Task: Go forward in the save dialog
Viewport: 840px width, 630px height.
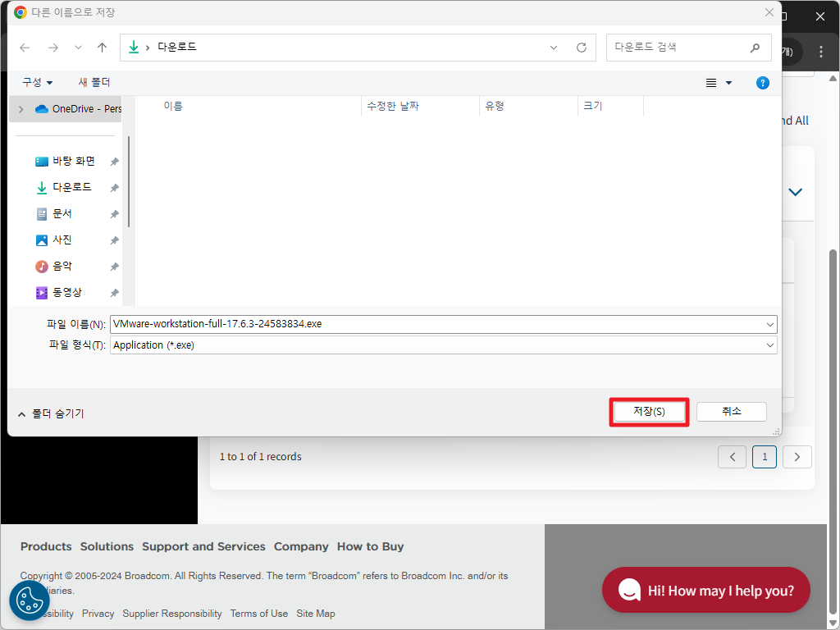Action: click(x=53, y=48)
